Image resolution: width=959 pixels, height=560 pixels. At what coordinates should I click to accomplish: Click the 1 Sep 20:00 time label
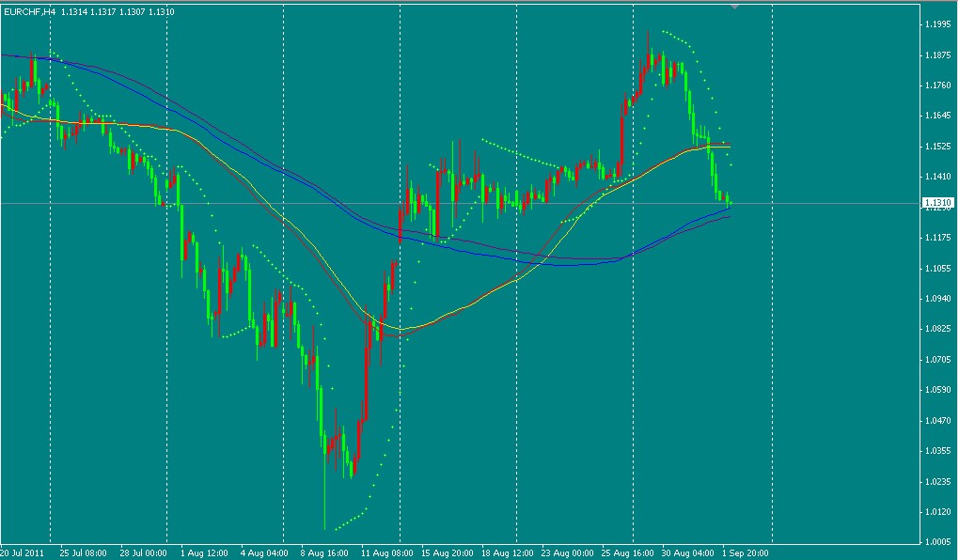[x=746, y=553]
